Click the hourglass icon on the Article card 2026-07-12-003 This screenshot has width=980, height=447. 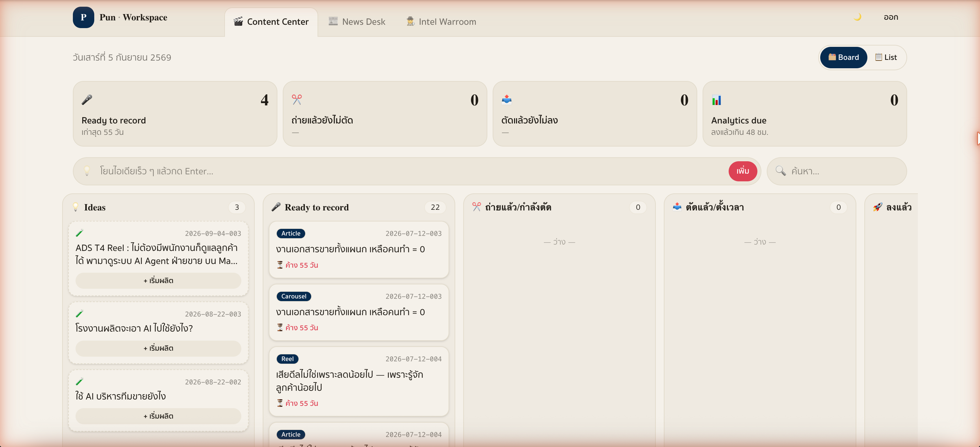280,265
